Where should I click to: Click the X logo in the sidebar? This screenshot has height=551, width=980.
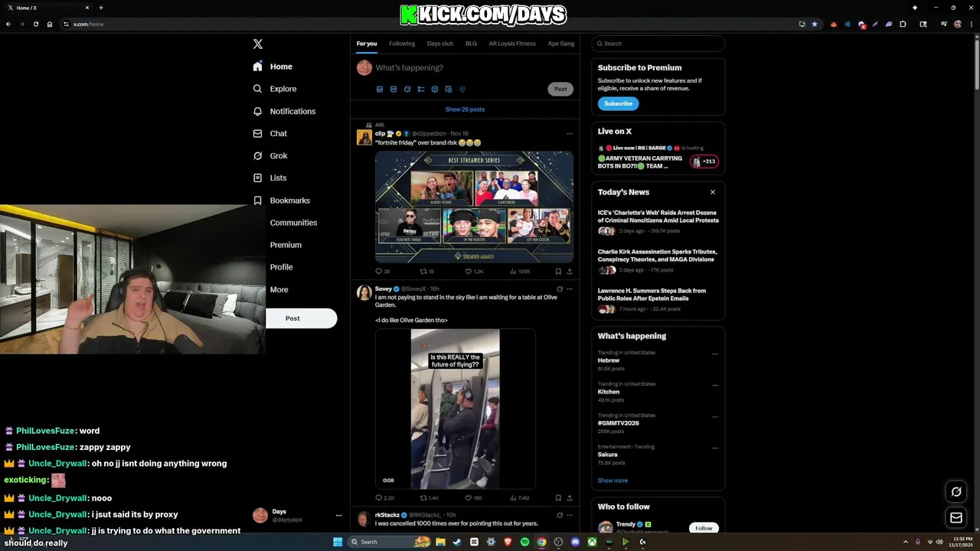pyautogui.click(x=258, y=44)
